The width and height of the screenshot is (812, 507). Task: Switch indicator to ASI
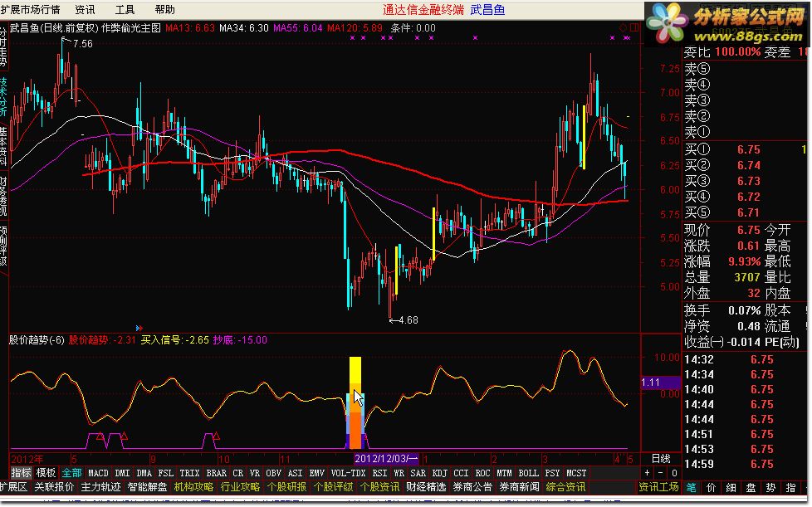tap(296, 473)
